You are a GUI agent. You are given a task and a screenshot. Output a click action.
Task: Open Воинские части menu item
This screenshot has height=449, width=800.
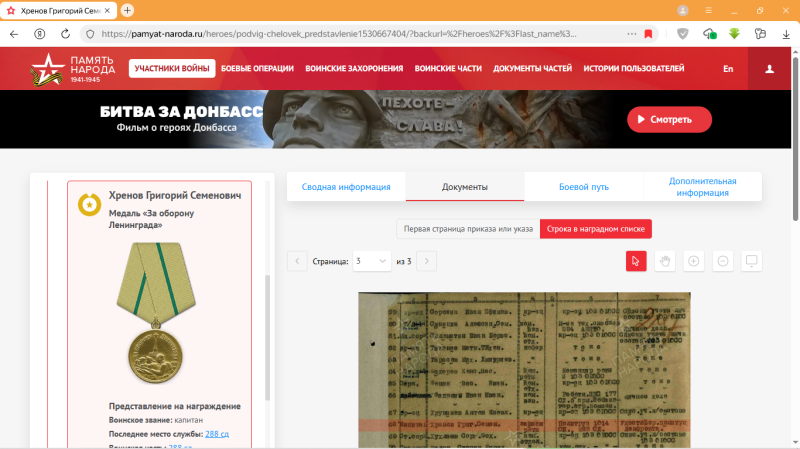click(x=448, y=68)
